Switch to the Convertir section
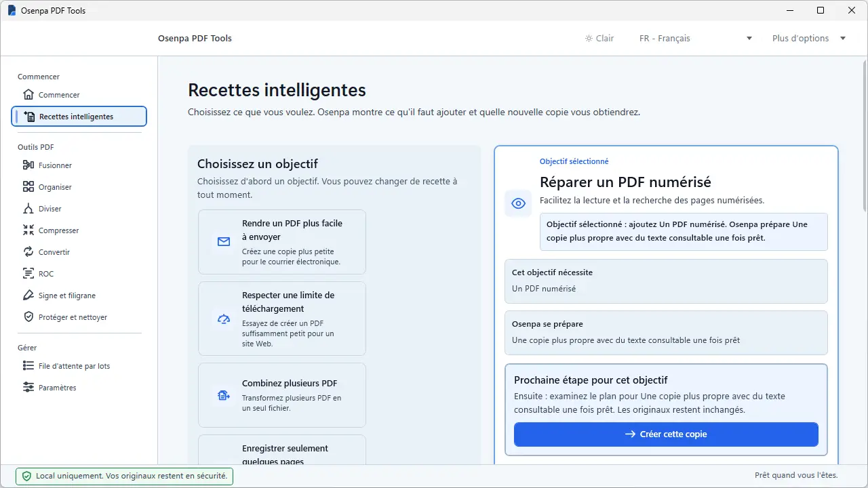 coord(79,252)
